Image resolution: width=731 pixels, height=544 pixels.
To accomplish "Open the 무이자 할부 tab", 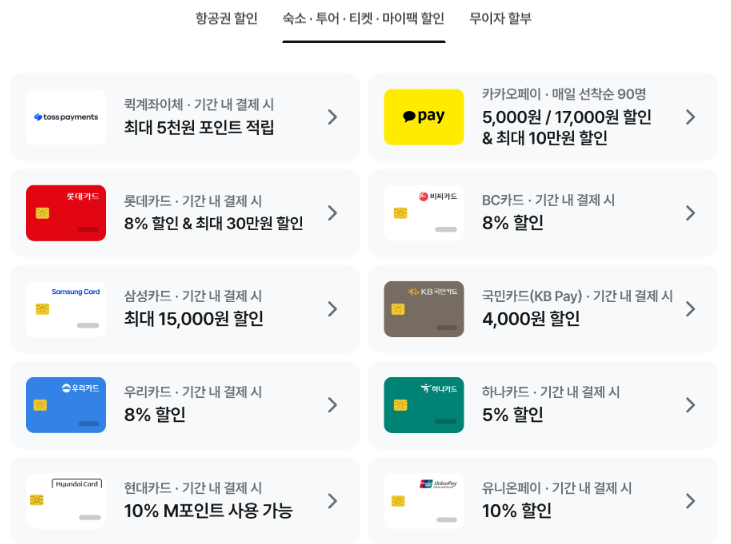I will click(500, 19).
